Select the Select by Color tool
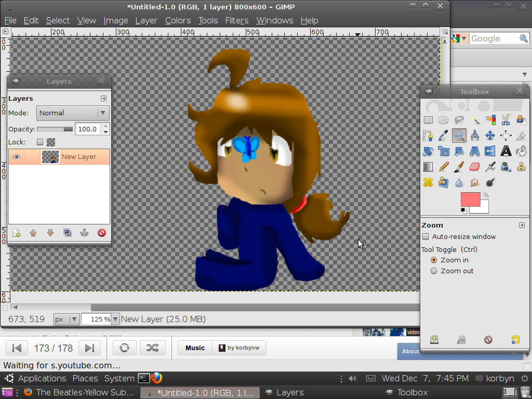Screen dimensions: 532x399 click(490, 120)
